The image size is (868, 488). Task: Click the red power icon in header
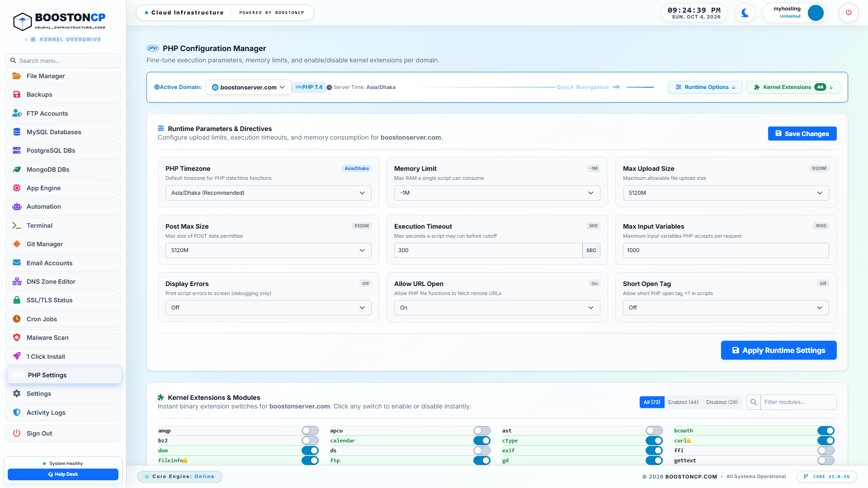tap(849, 13)
